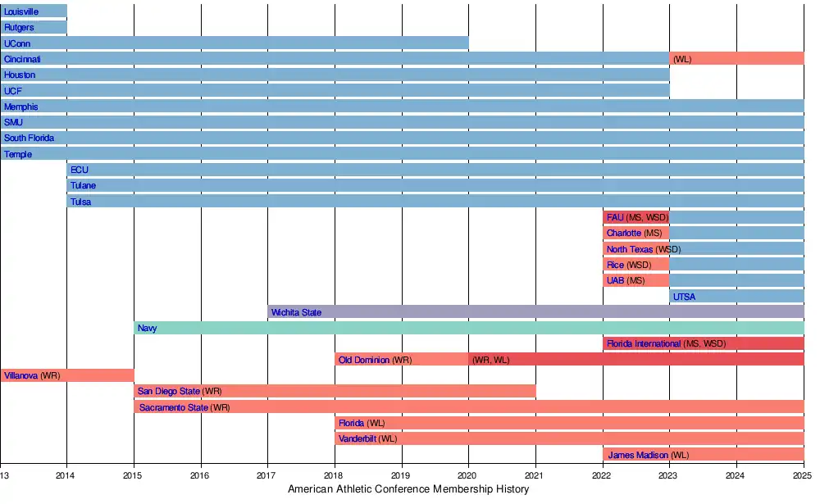The height and width of the screenshot is (504, 820).
Task: Click the "(WL)" note beside James Madison
Action: pos(680,456)
